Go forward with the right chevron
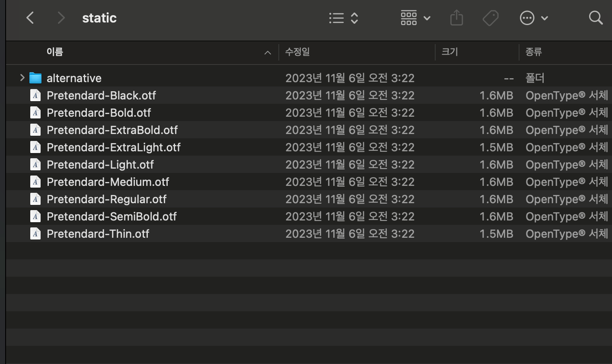This screenshot has height=364, width=612. [x=61, y=18]
